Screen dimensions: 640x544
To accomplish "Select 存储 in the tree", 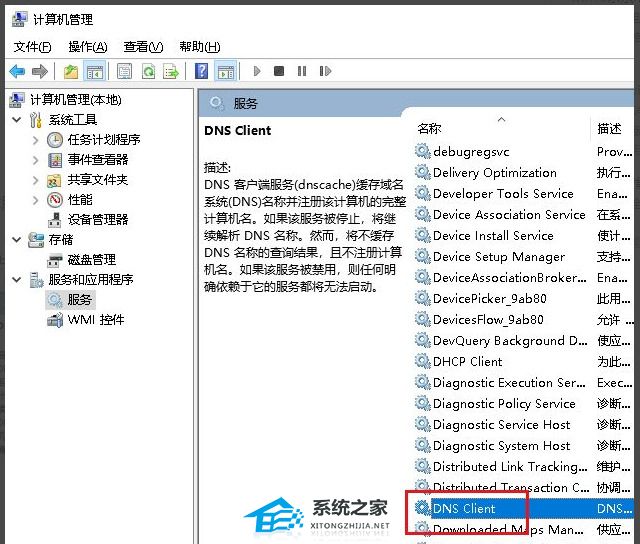I will (x=61, y=240).
